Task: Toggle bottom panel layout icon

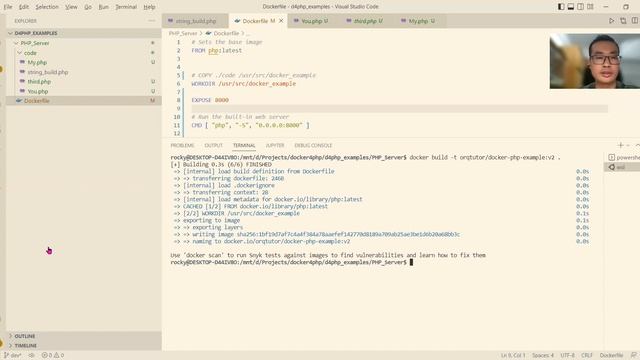Action: tap(571, 7)
